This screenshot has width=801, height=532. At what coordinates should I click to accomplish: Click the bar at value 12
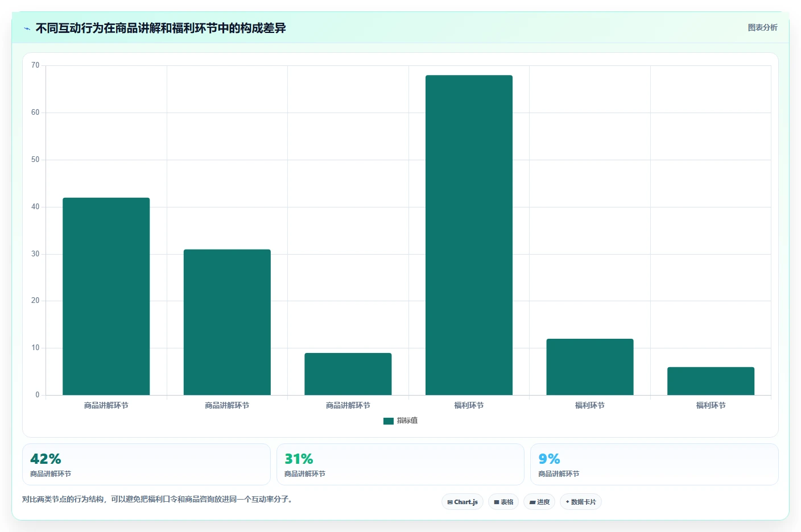(590, 367)
